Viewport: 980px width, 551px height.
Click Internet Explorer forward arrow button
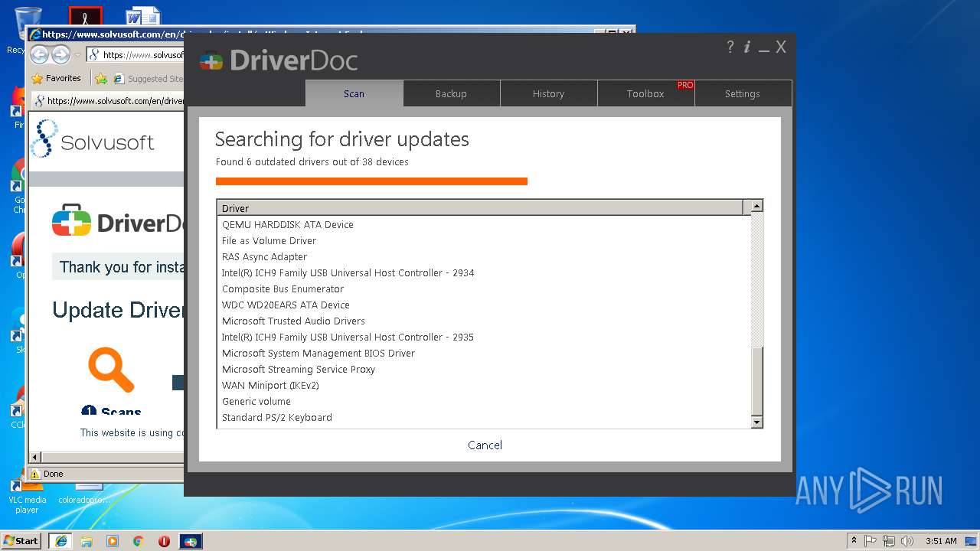[x=60, y=54]
